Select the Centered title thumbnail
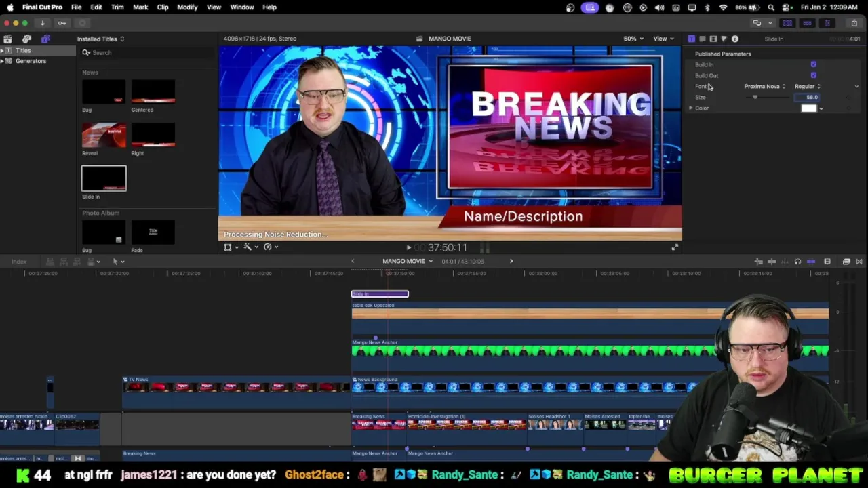Viewport: 868px width, 488px height. point(153,92)
